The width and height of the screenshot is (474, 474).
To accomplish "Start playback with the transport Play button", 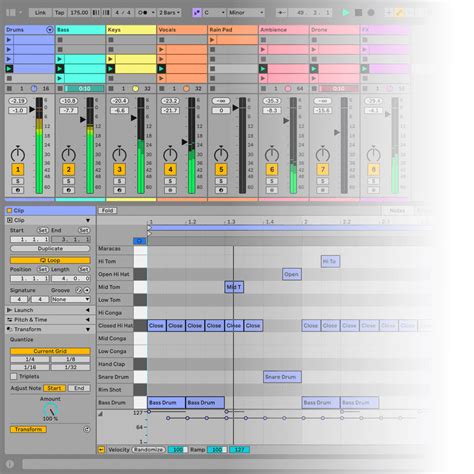I will pyautogui.click(x=346, y=13).
